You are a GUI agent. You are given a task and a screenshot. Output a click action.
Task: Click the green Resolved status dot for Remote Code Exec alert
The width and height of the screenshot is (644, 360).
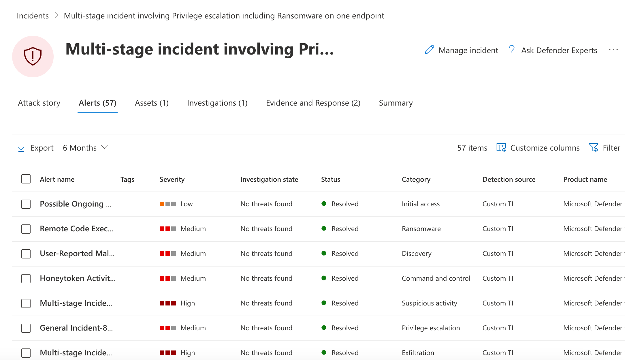point(324,229)
